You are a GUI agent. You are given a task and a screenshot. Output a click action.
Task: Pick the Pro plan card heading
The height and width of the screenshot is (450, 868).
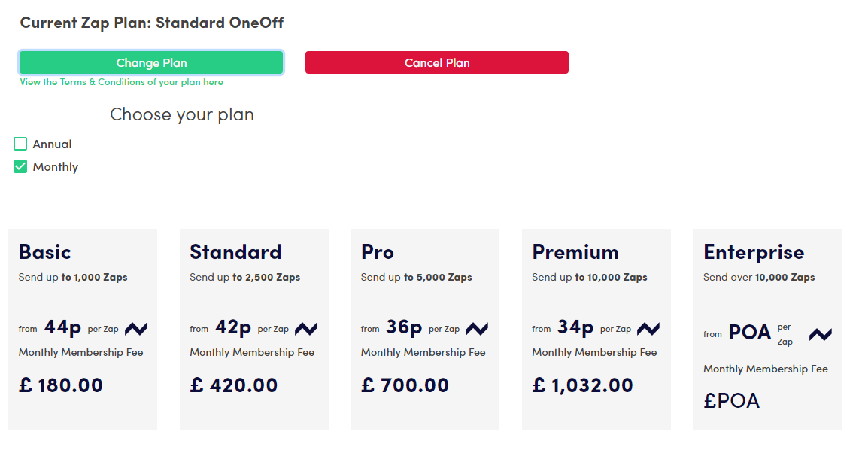click(x=378, y=251)
